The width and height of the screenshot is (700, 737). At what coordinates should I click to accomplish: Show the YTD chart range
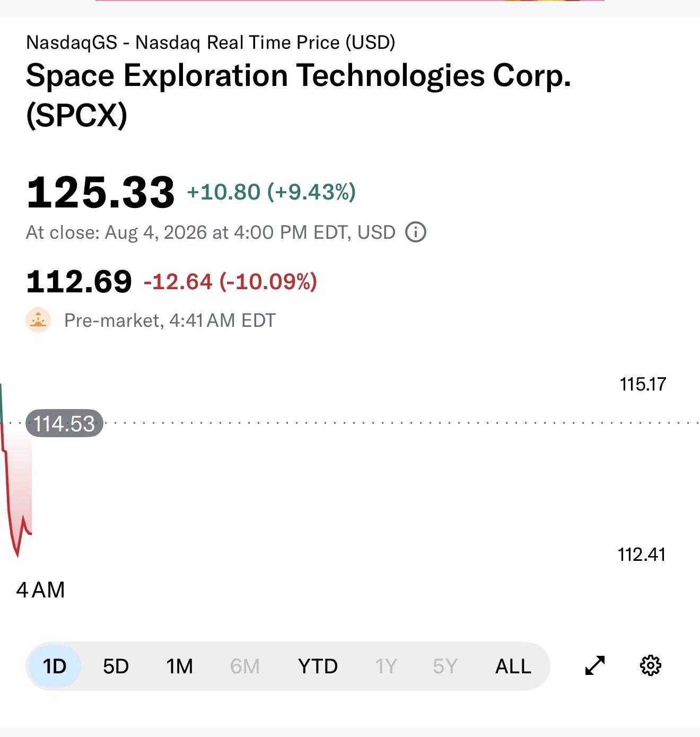[318, 666]
